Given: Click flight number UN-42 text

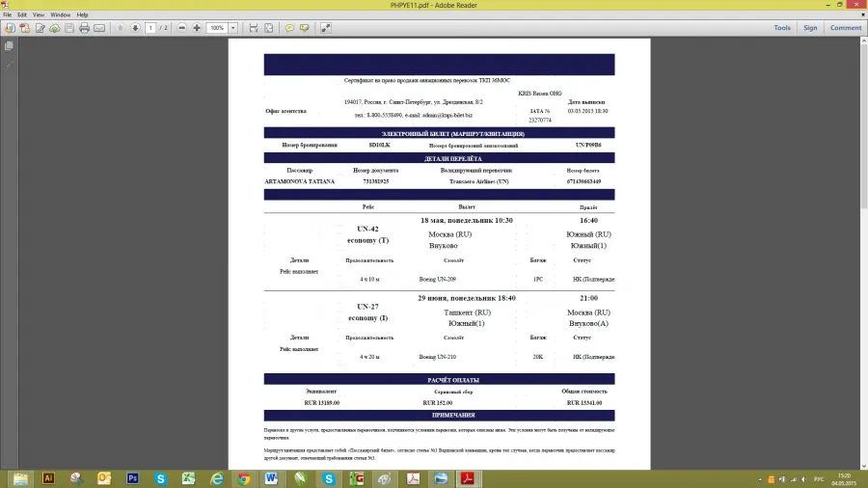Looking at the screenshot, I should pos(367,230).
